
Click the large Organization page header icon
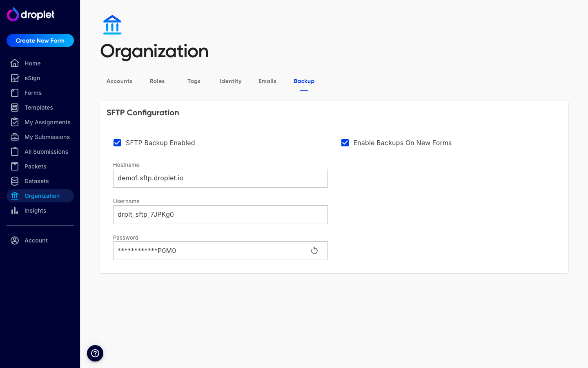[112, 25]
